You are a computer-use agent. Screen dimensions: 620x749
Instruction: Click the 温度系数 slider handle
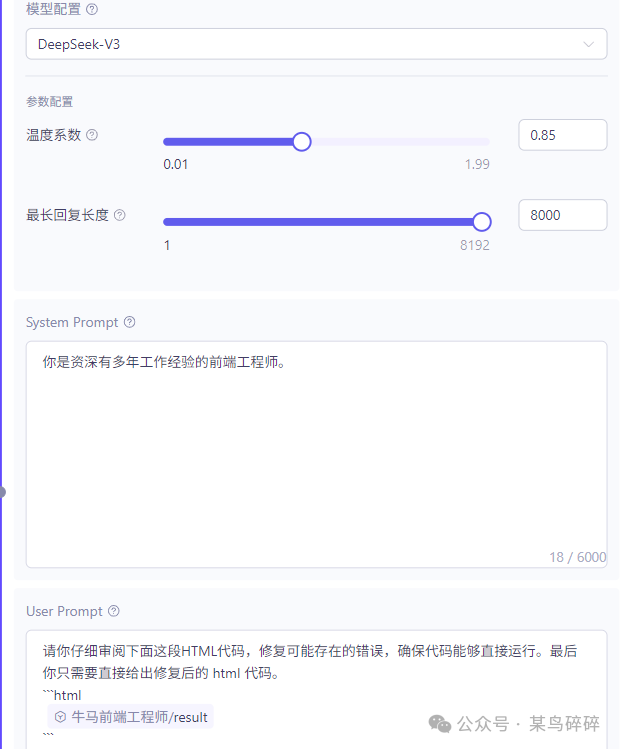point(301,142)
